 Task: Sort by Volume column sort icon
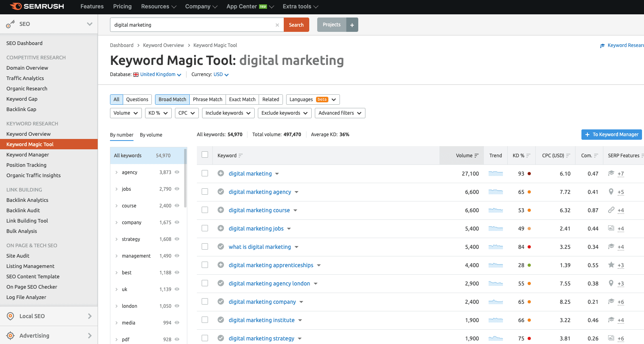point(476,156)
